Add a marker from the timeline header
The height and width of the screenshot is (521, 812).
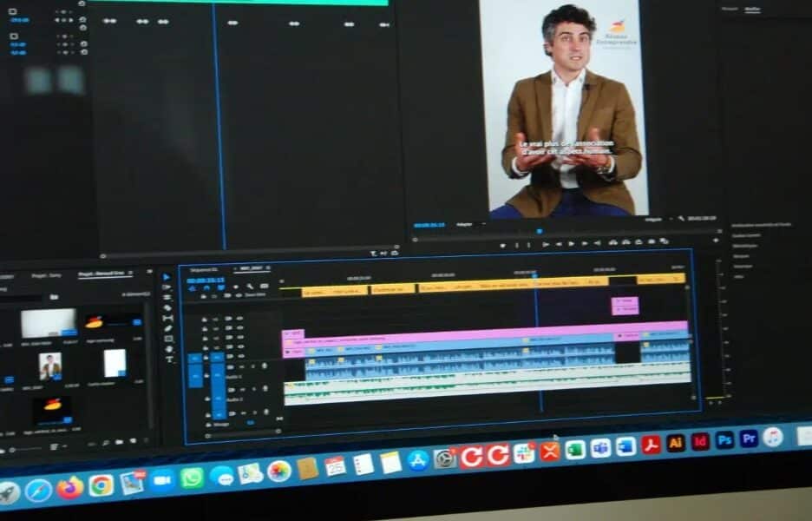(236, 287)
